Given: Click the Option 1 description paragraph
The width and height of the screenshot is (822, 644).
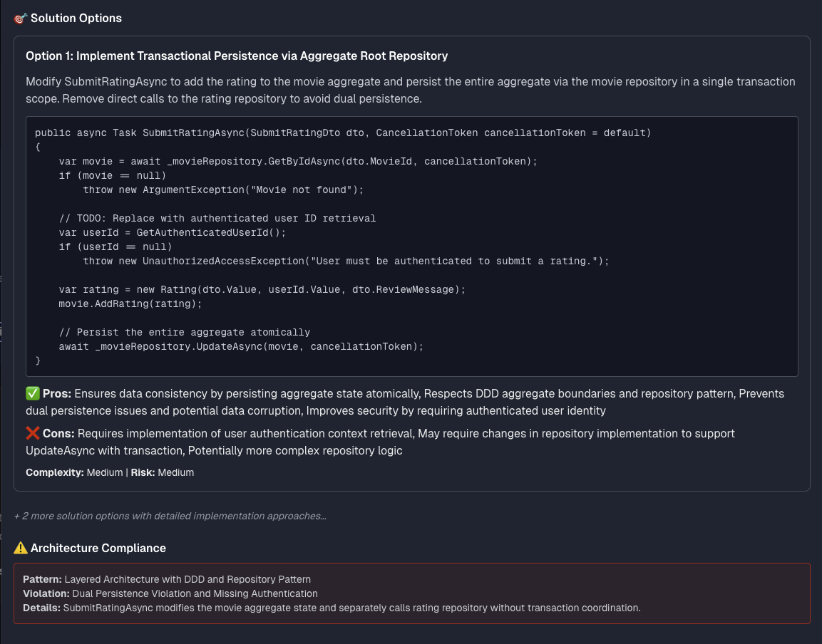Looking at the screenshot, I should pos(411,90).
